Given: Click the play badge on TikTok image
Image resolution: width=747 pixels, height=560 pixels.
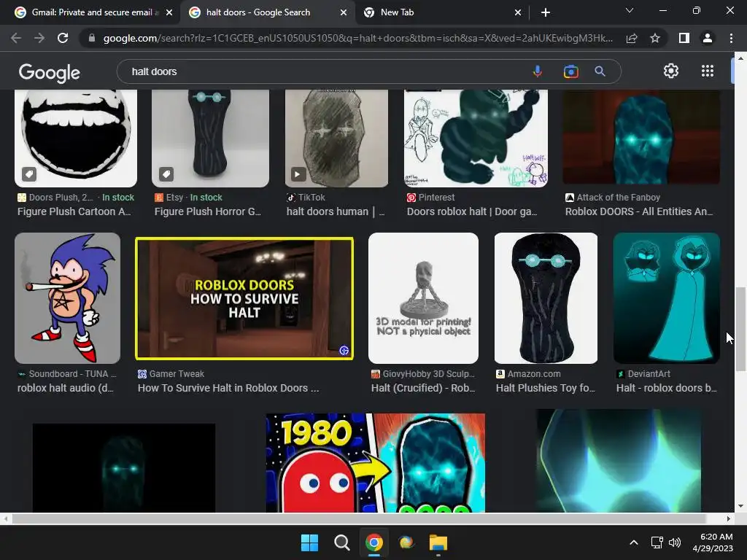Looking at the screenshot, I should [298, 174].
